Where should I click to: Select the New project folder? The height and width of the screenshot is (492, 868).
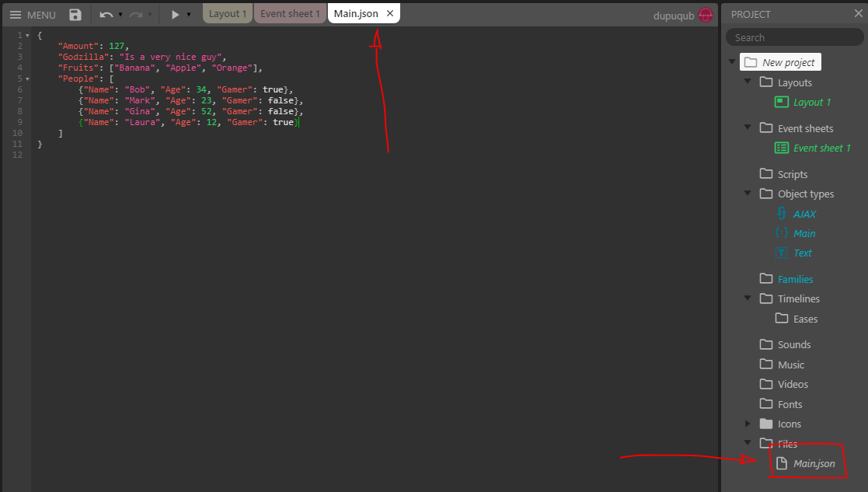780,62
